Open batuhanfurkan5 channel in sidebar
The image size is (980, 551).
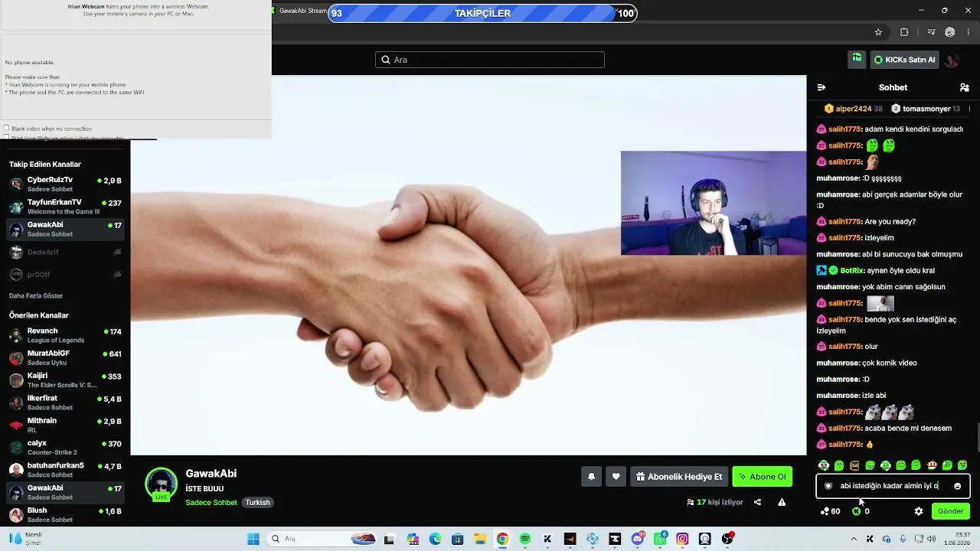tap(65, 470)
